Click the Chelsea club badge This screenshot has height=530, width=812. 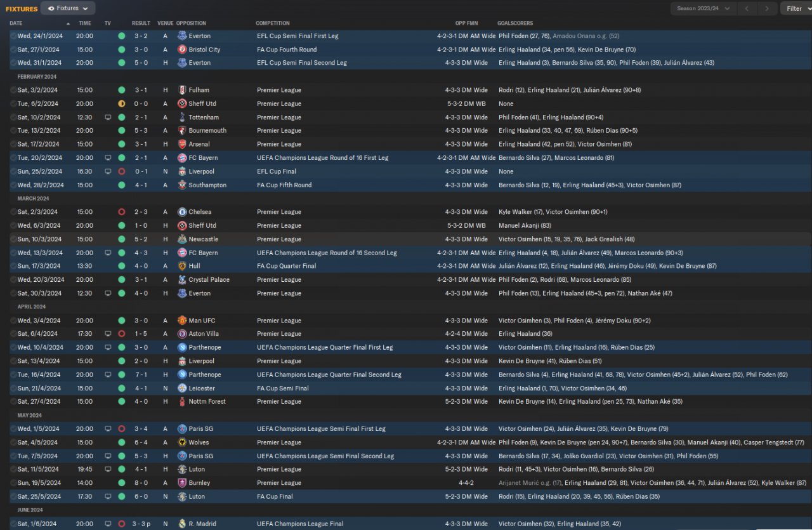pyautogui.click(x=182, y=212)
